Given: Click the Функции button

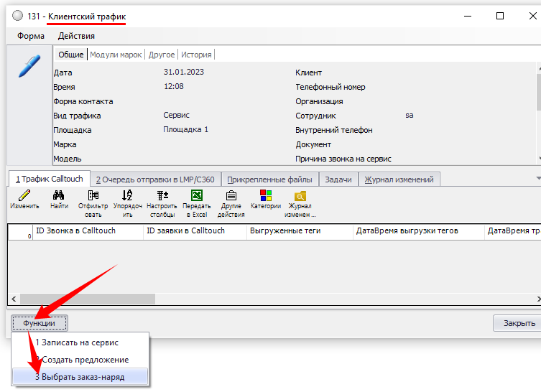Looking at the screenshot, I should click(40, 323).
